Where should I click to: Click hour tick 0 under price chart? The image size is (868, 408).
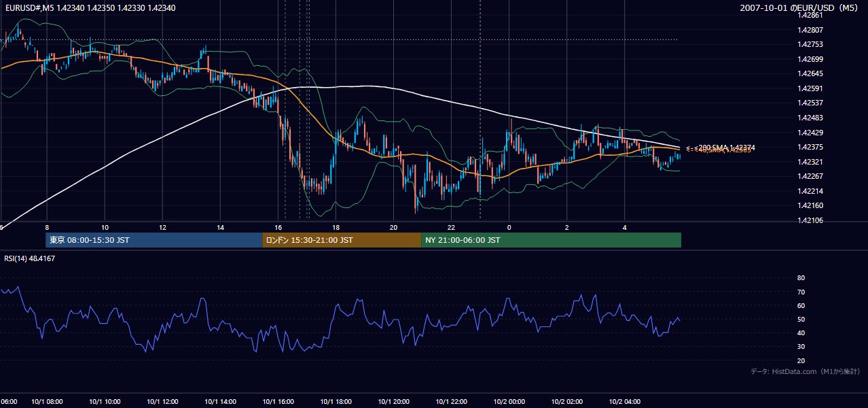(509, 227)
